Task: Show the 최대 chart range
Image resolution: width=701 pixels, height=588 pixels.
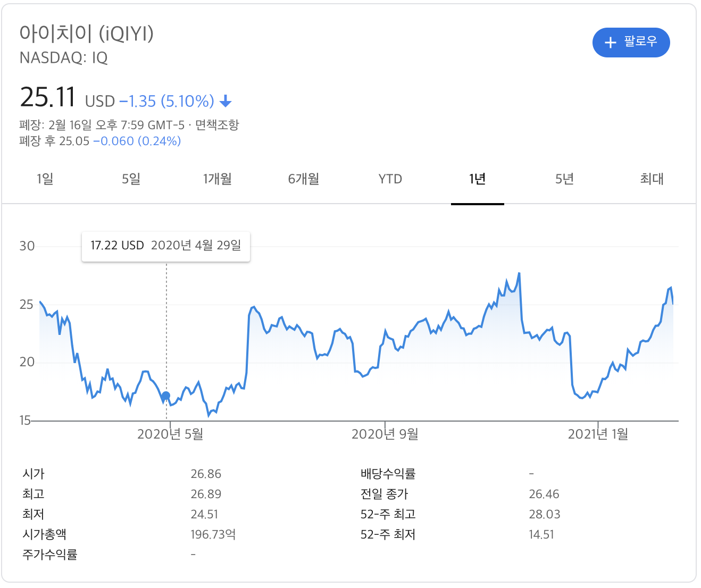Action: point(652,179)
